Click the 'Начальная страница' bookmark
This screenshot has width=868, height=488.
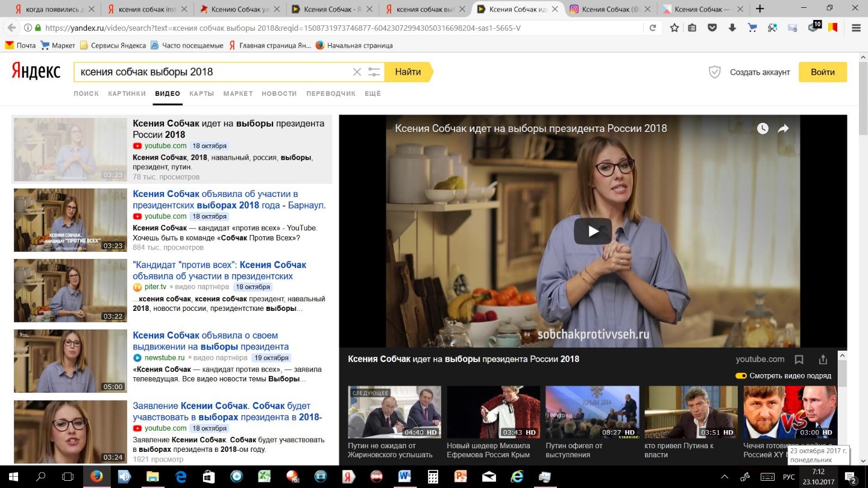point(354,45)
